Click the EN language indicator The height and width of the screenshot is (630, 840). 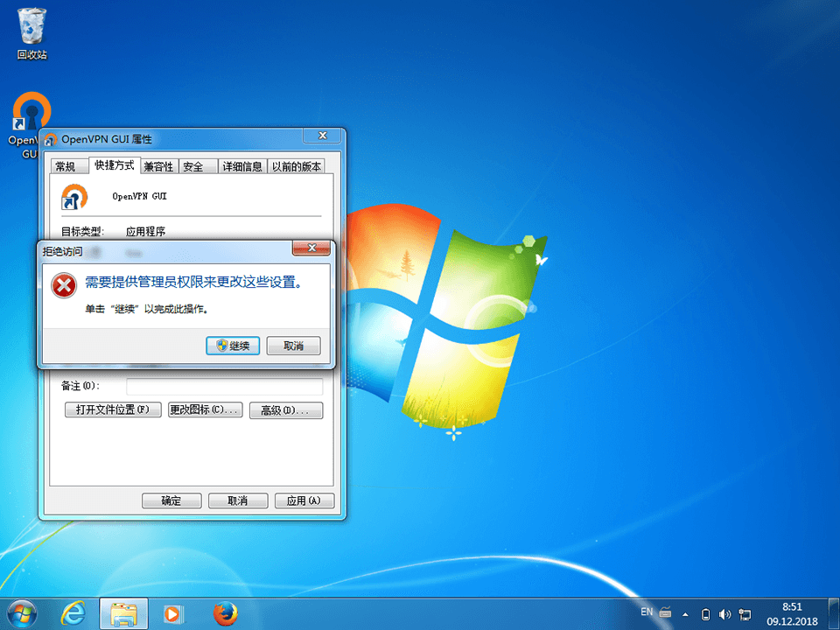point(647,612)
